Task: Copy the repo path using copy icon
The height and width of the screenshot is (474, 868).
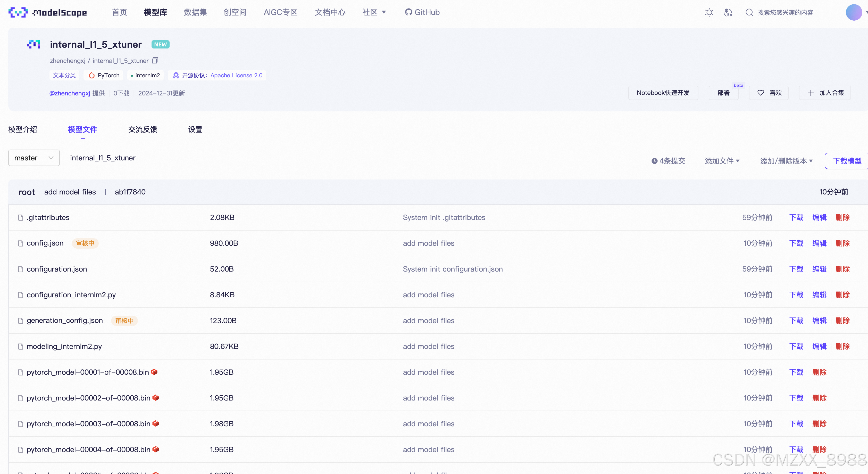Action: (x=155, y=60)
